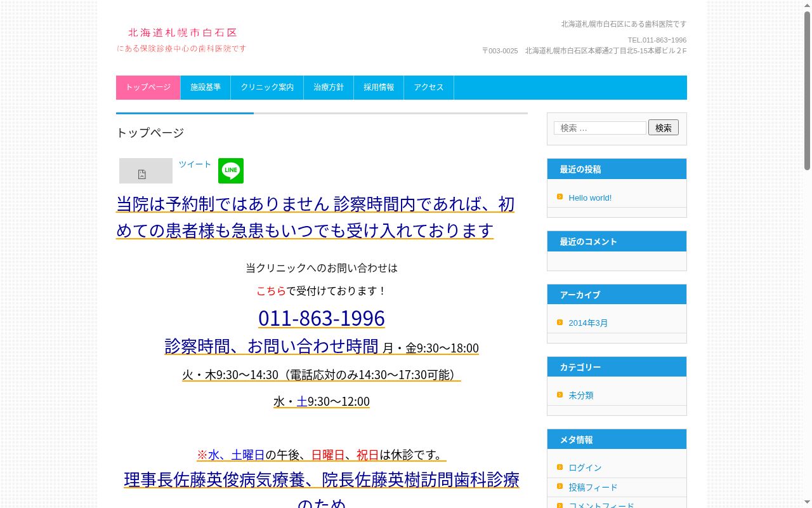The image size is (812, 508).
Task: Click the 水・土9:30〜12:00 hours line
Action: [322, 401]
